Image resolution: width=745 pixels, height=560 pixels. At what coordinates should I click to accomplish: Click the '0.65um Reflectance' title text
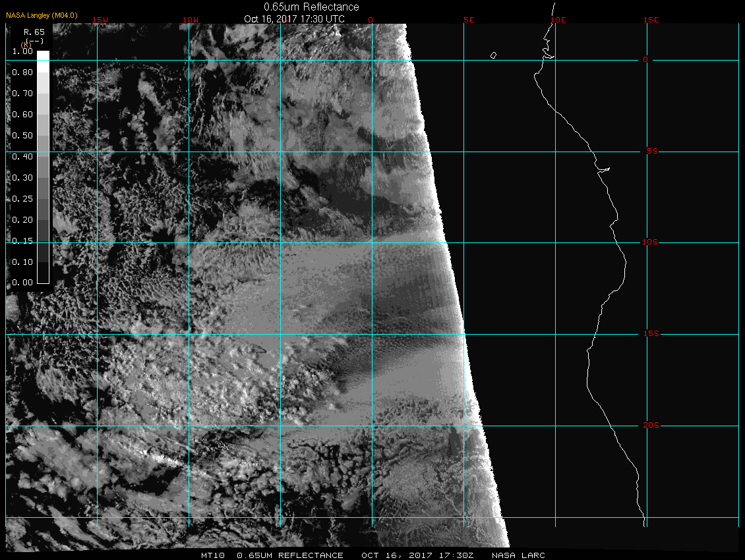click(x=311, y=7)
